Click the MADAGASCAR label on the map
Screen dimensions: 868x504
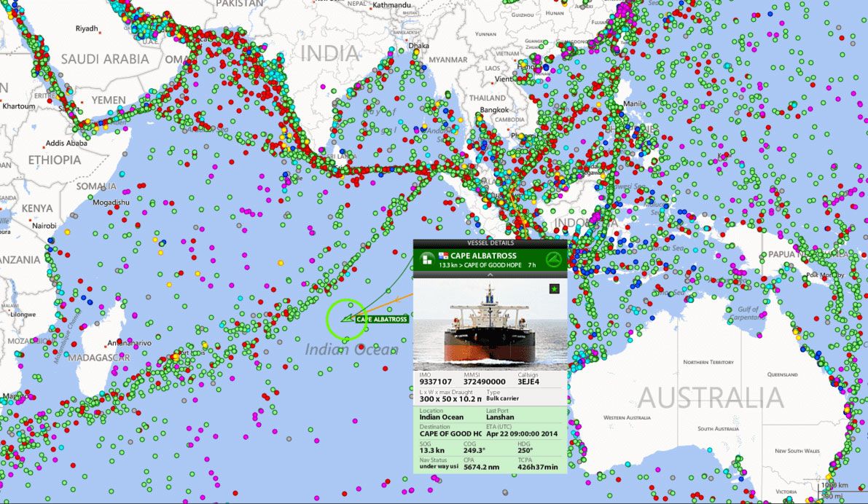coord(99,358)
